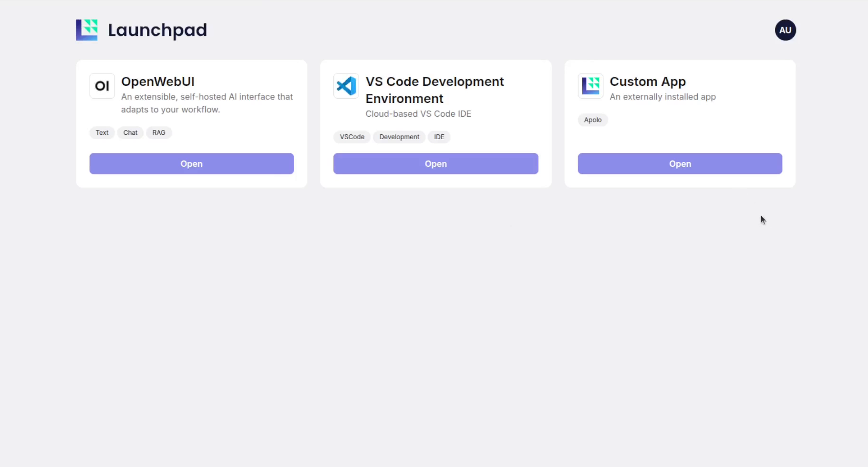Select the Apolo tag on Custom App
This screenshot has height=467, width=868.
[593, 120]
